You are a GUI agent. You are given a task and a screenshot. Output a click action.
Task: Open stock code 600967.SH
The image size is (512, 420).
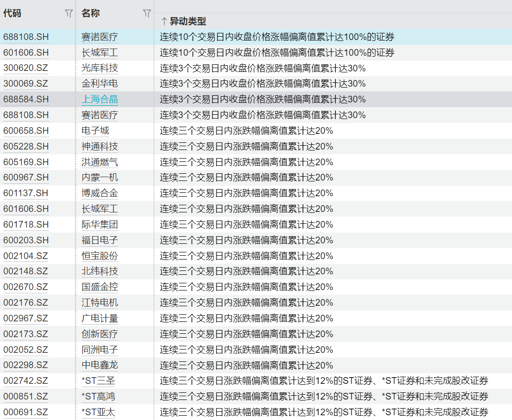[26, 178]
